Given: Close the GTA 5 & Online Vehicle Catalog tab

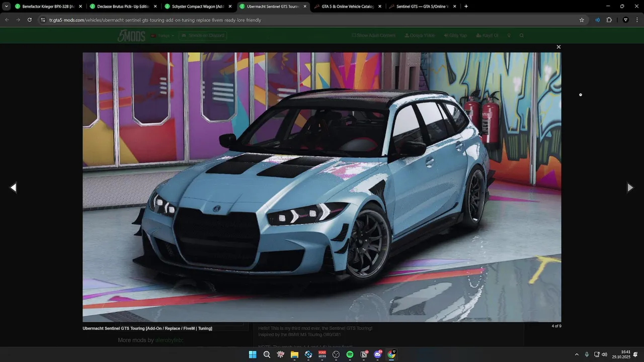Looking at the screenshot, I should 380,7.
